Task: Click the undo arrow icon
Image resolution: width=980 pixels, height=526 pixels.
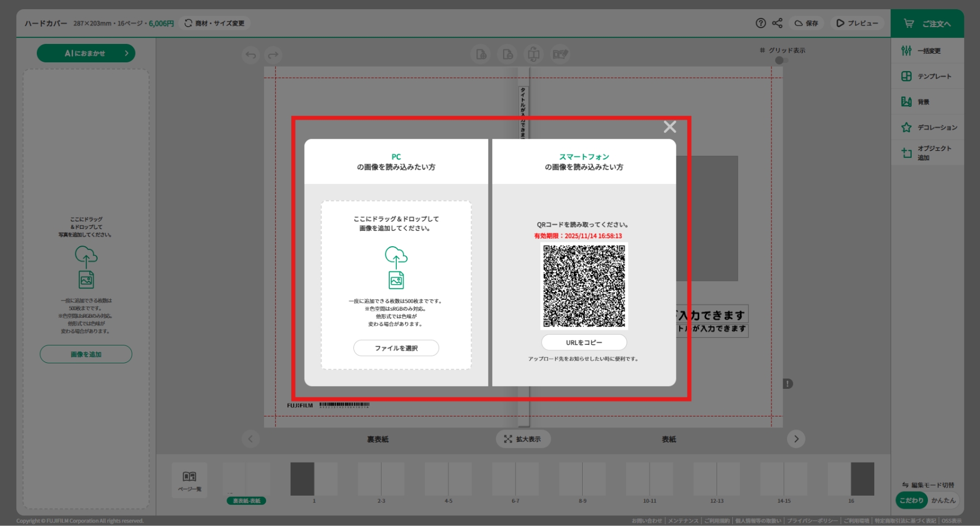Action: pos(250,55)
